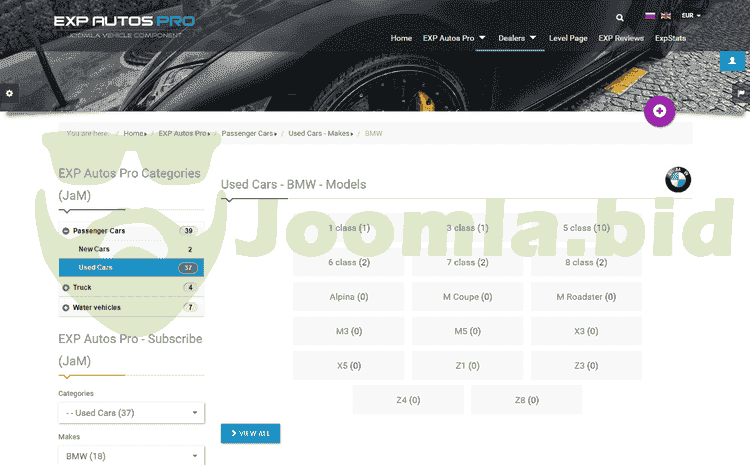Click the flag side tab icon
Screen dimensions: 750x465
(x=741, y=93)
